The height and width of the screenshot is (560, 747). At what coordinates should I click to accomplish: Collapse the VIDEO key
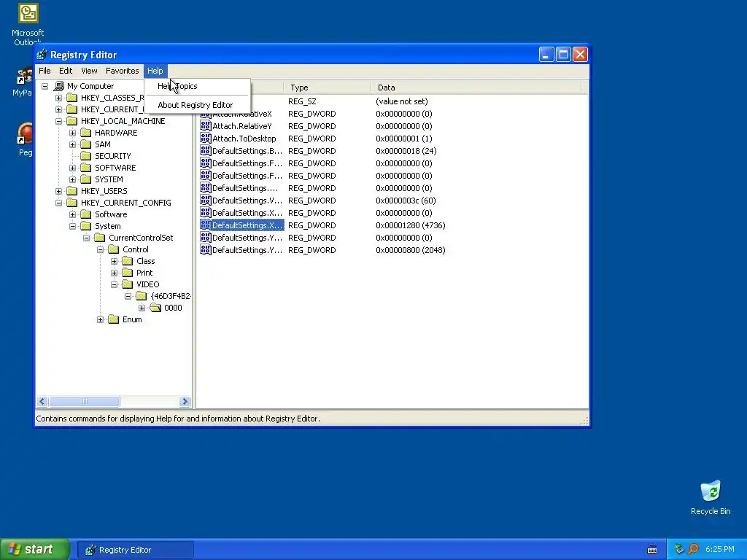(x=115, y=284)
